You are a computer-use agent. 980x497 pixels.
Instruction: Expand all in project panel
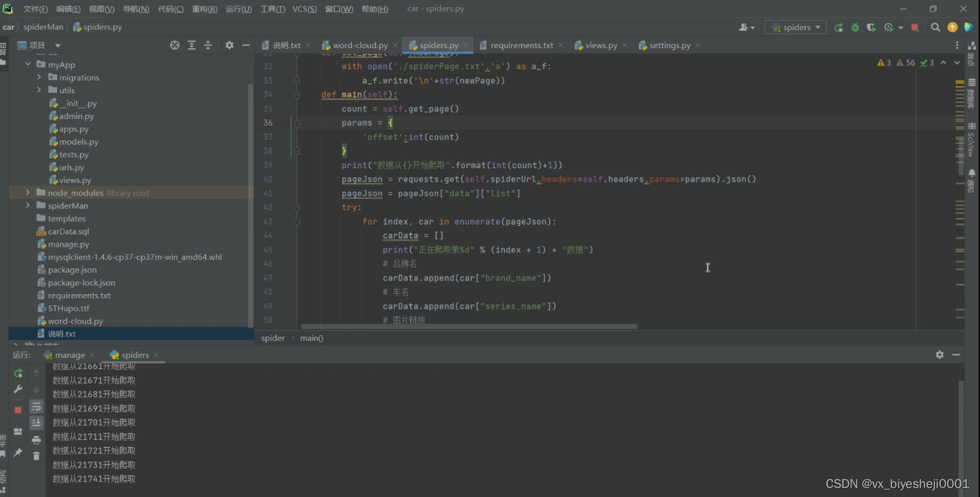coord(191,45)
